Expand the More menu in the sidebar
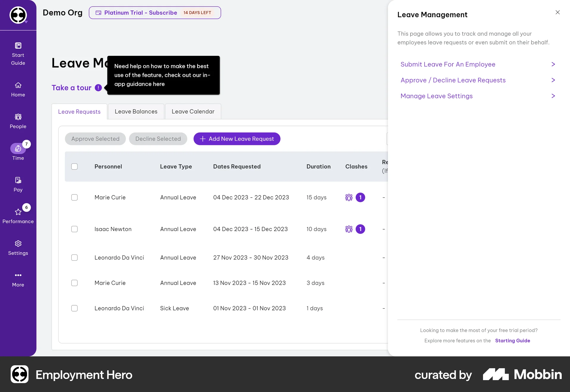Viewport: 570px width, 392px height. [x=18, y=279]
